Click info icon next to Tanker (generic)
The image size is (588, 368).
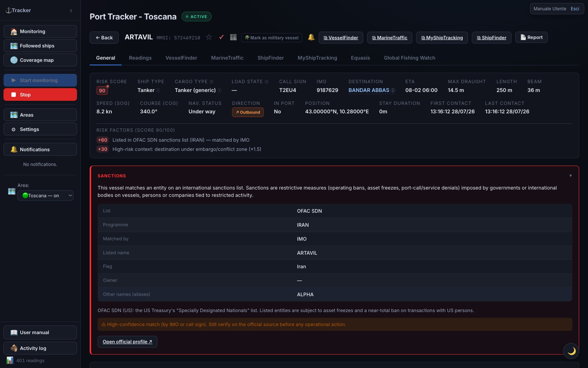point(219,91)
